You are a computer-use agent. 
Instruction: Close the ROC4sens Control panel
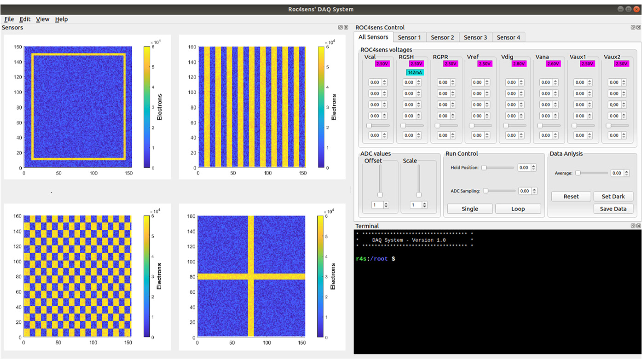638,27
